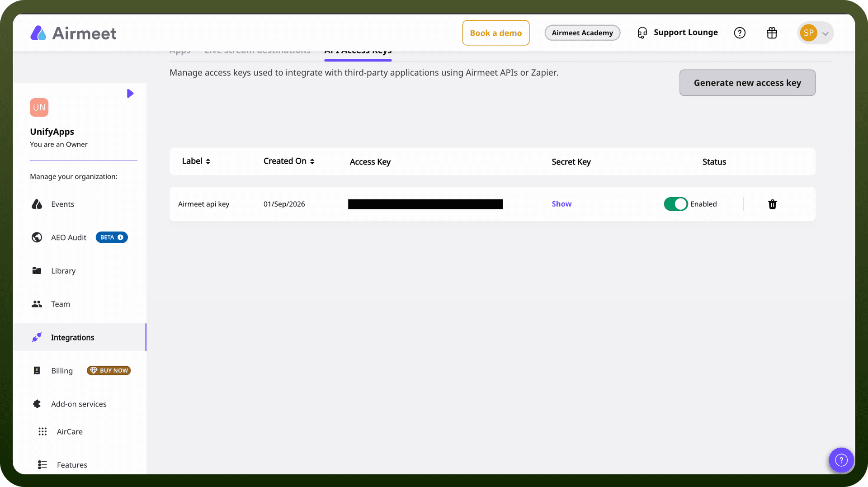Click the AirCare grid dots icon
The height and width of the screenshot is (487, 868).
click(x=42, y=432)
